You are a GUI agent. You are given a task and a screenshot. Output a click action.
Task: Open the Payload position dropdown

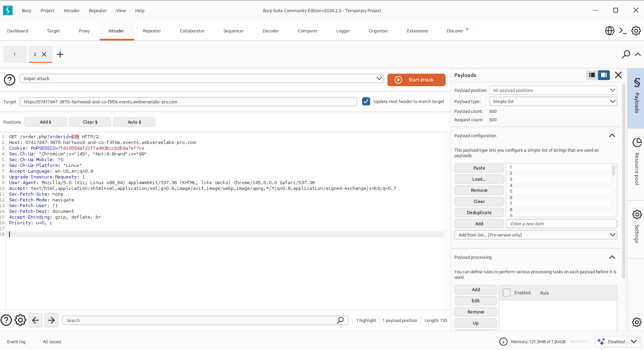(553, 90)
